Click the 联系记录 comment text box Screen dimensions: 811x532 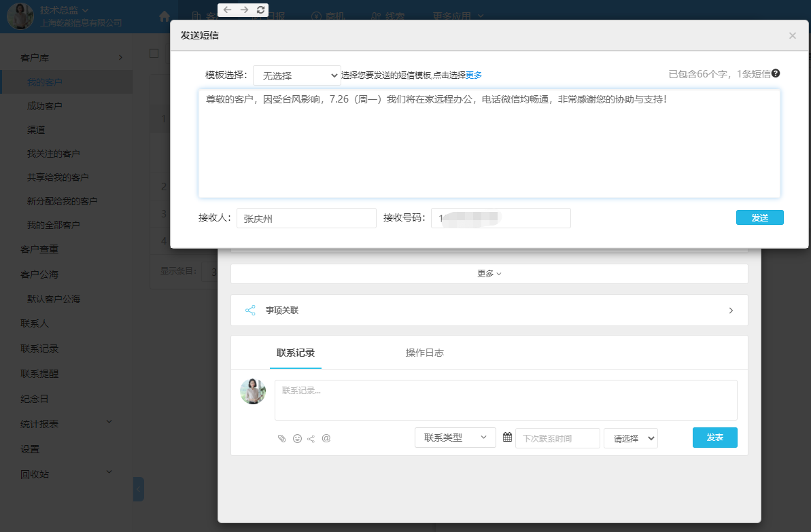tap(506, 400)
